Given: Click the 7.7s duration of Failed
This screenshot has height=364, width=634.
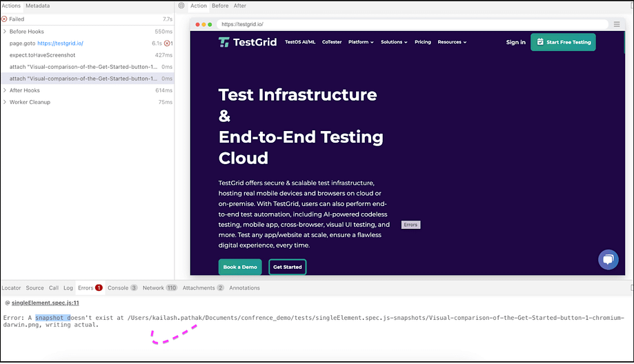Looking at the screenshot, I should pos(168,19).
